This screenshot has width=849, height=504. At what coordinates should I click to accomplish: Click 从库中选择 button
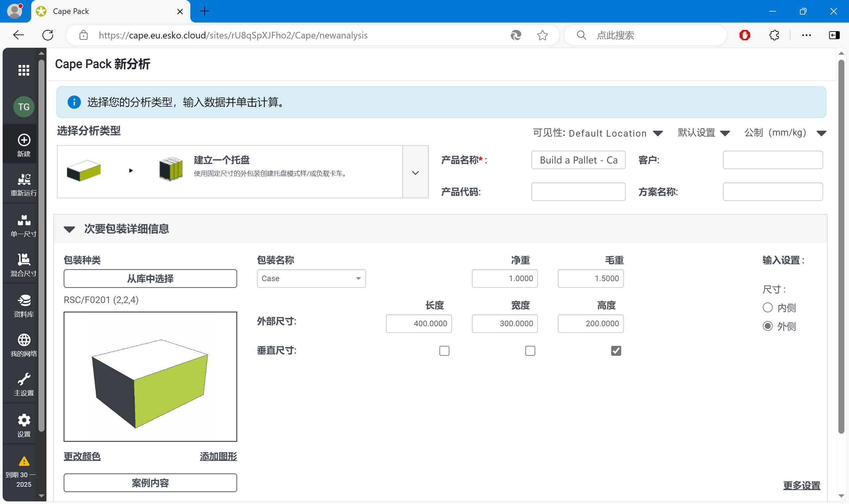(x=151, y=279)
